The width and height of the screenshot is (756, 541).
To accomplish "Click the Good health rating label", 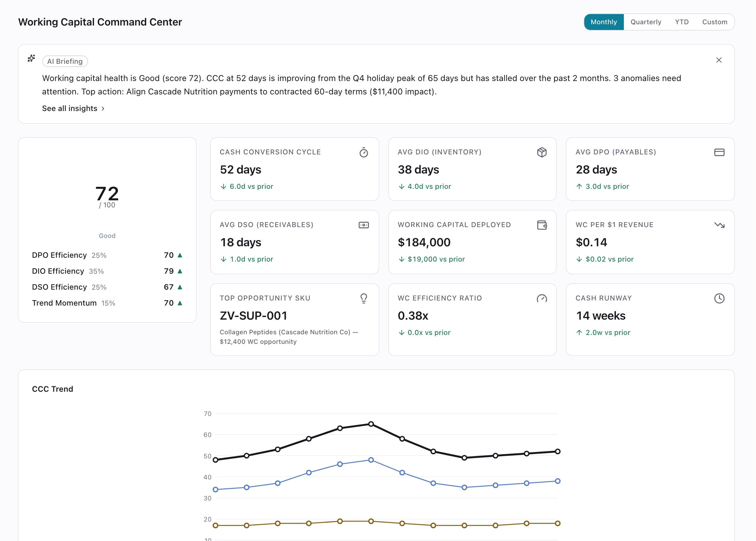I will (x=107, y=236).
